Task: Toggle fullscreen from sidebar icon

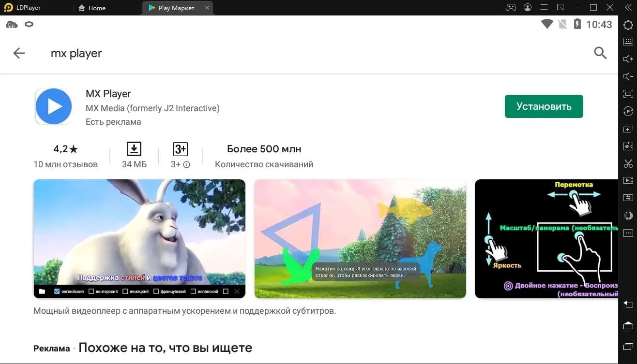Action: point(628,94)
